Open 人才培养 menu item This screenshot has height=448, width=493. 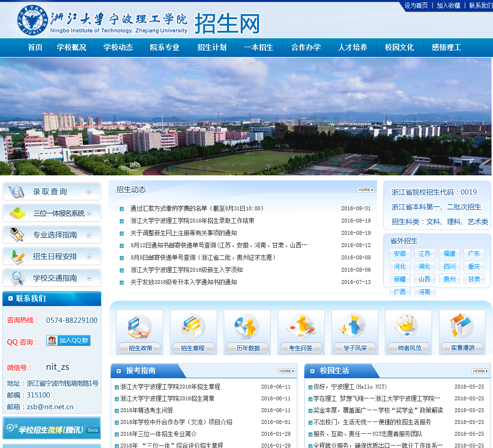click(352, 48)
